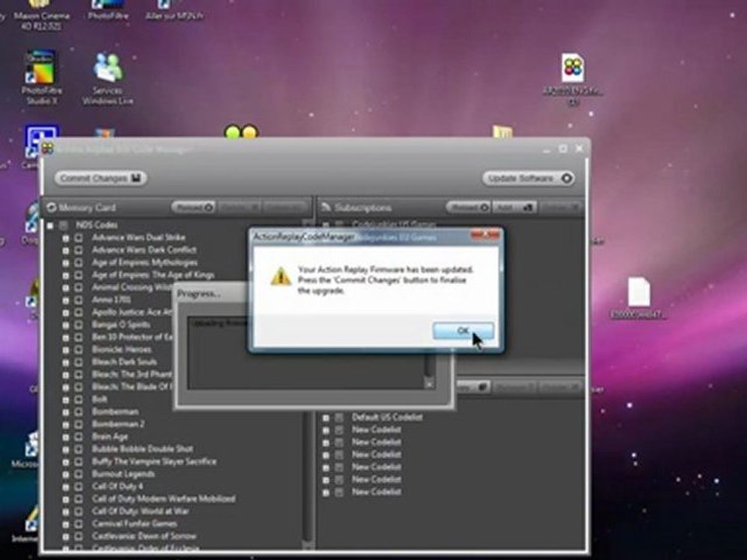Click the Progress window title
The height and width of the screenshot is (560, 747).
click(x=198, y=294)
